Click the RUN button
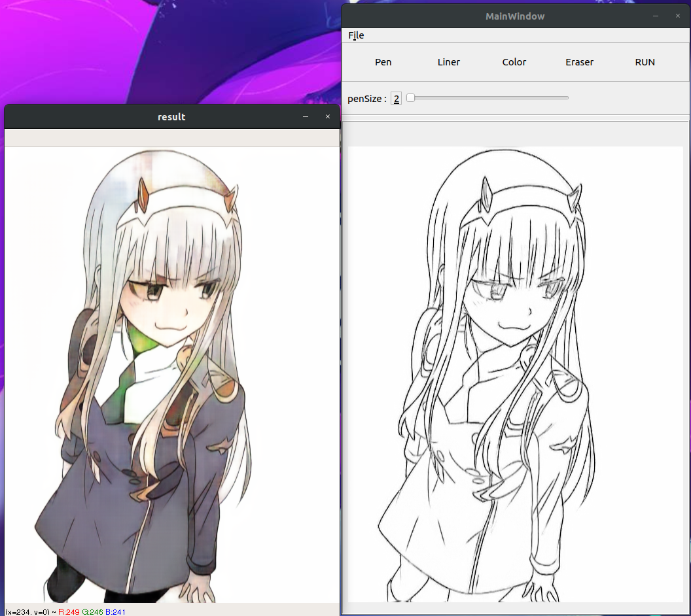Screen dimensions: 691x616 click(x=645, y=62)
